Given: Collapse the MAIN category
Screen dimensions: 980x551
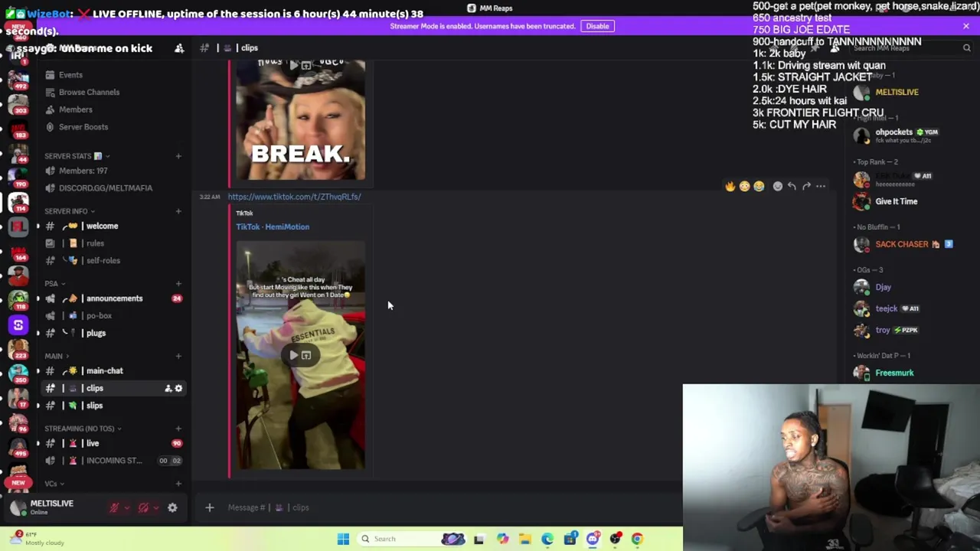Looking at the screenshot, I should [x=57, y=356].
